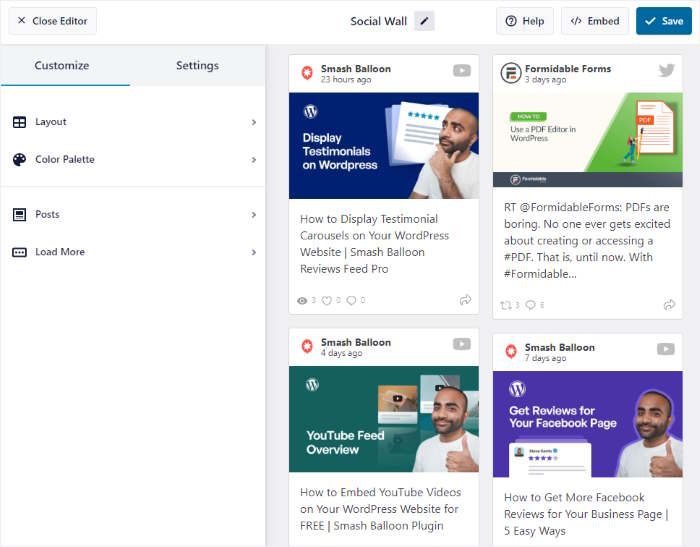Image resolution: width=700 pixels, height=547 pixels.
Task: Click Smash Balloon name on 23 hours ago post
Action: [x=356, y=69]
